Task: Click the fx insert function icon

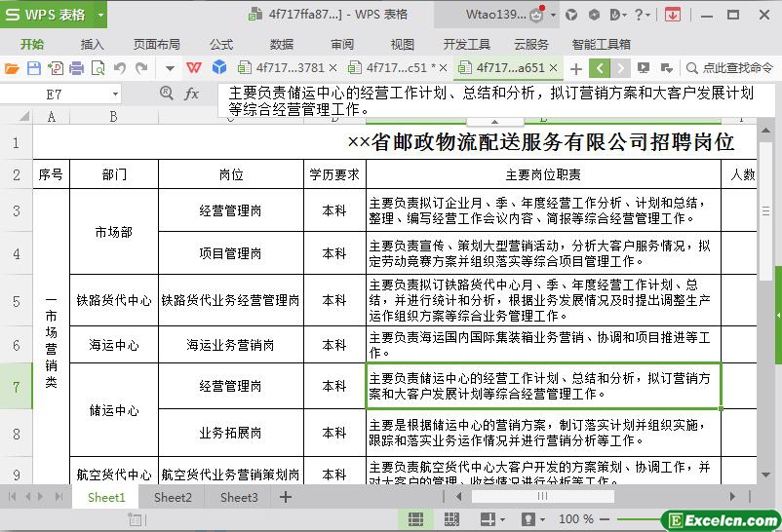Action: (192, 95)
